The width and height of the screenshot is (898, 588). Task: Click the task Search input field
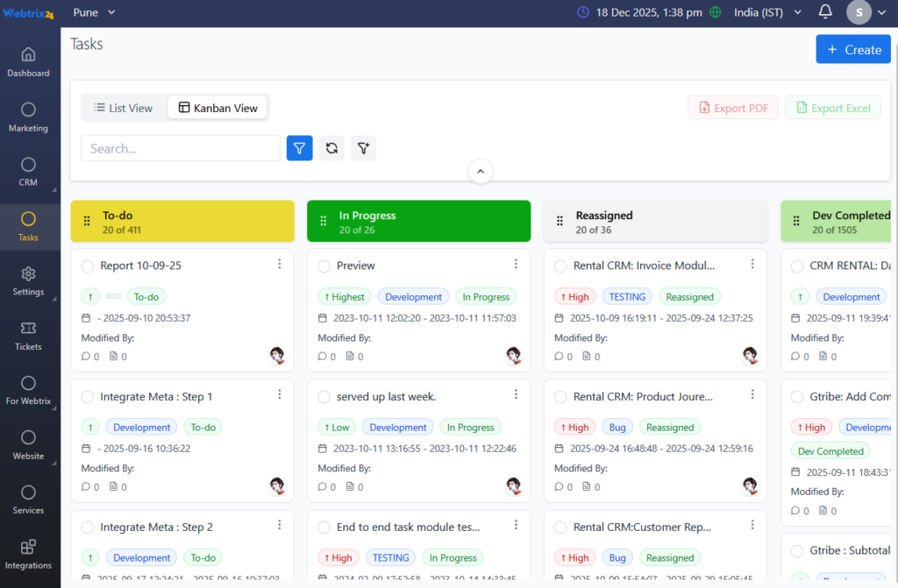click(x=180, y=148)
